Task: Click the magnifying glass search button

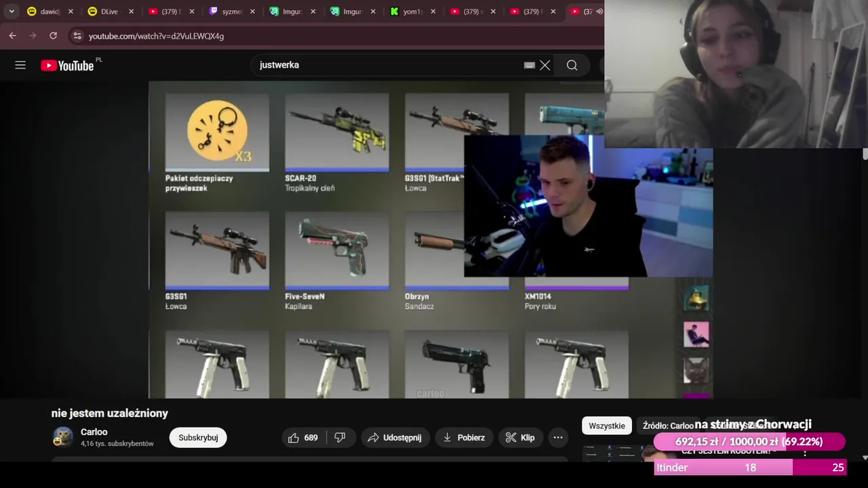Action: [x=572, y=65]
